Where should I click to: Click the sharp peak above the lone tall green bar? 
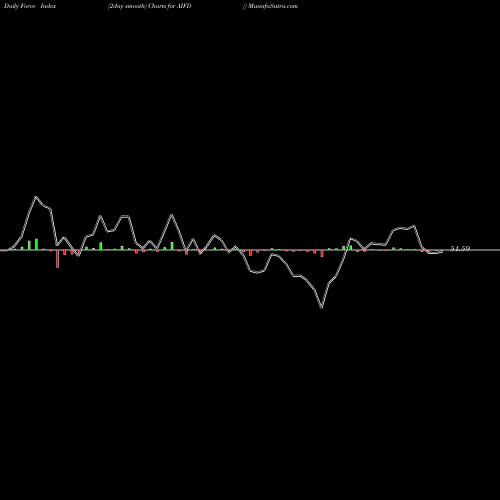(x=171, y=215)
